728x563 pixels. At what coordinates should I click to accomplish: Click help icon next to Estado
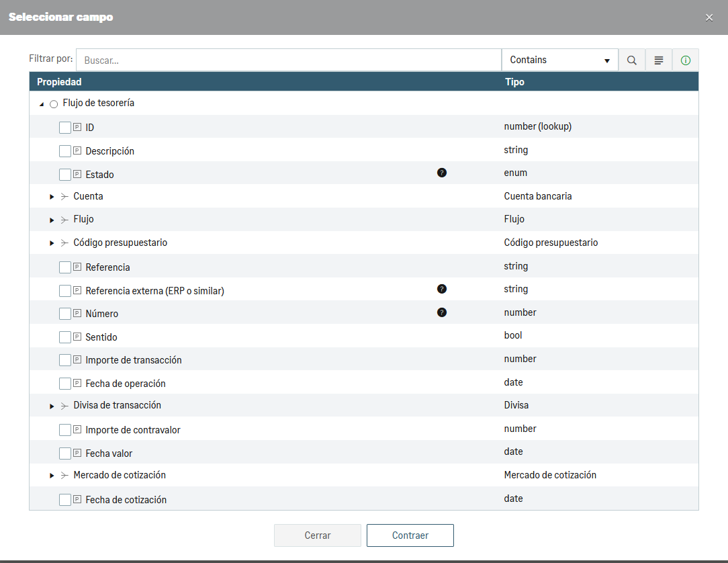pos(442,173)
